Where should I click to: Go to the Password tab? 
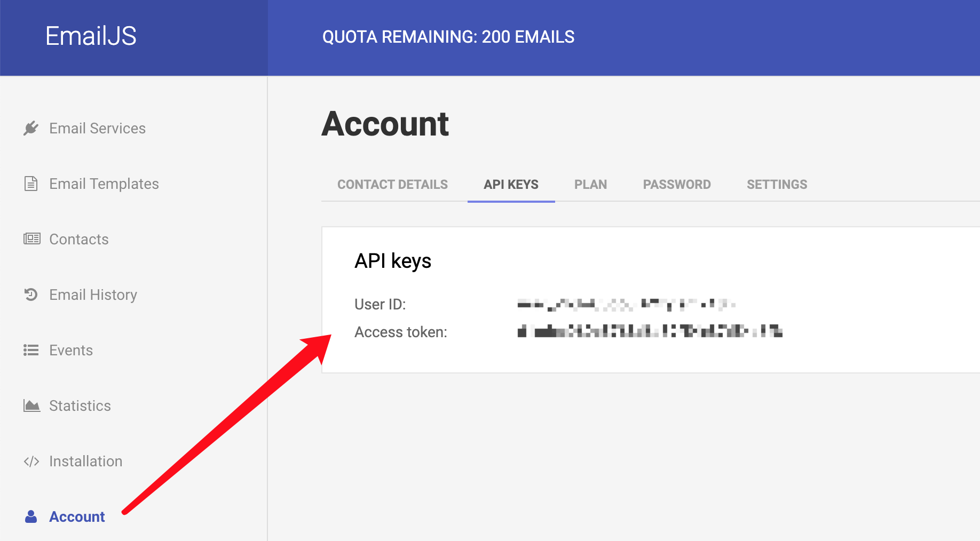676,185
